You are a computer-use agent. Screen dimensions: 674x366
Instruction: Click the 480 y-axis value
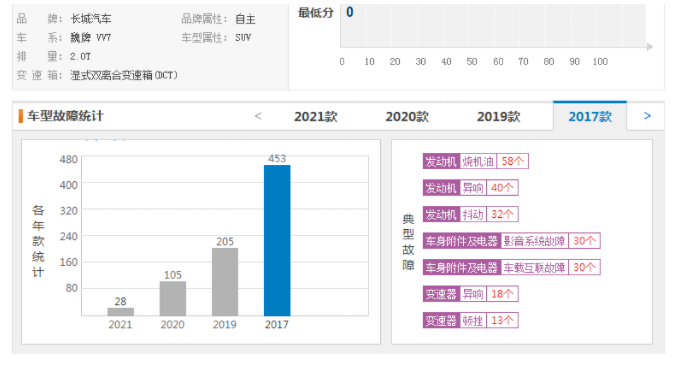point(69,160)
